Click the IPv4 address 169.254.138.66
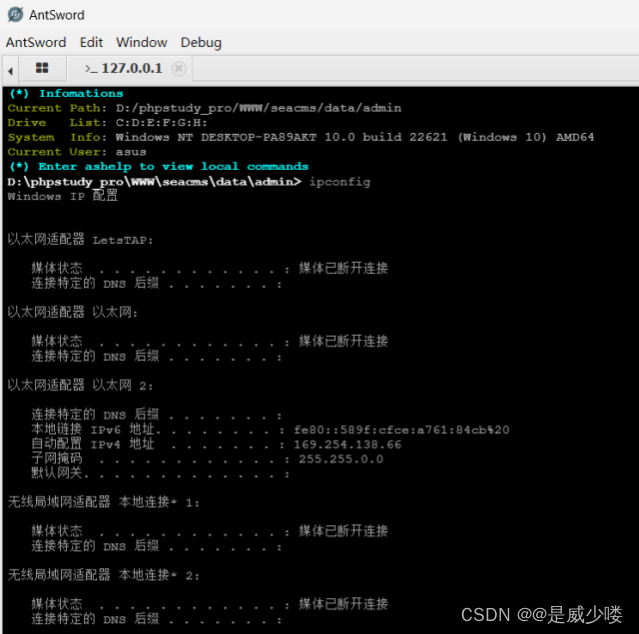 pos(348,445)
